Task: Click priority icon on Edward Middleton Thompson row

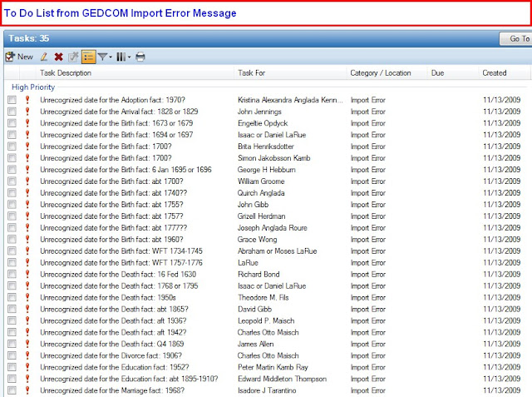Action: point(27,379)
